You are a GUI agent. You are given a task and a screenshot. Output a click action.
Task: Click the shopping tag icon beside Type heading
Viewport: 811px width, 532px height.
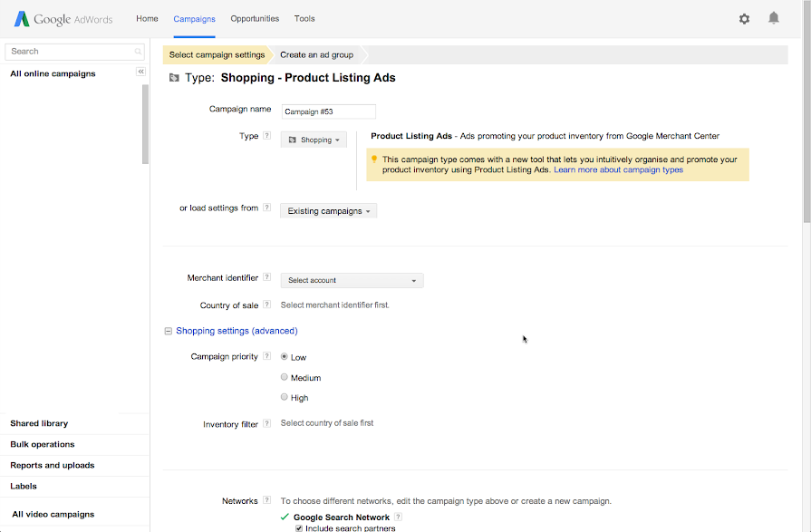click(x=174, y=78)
